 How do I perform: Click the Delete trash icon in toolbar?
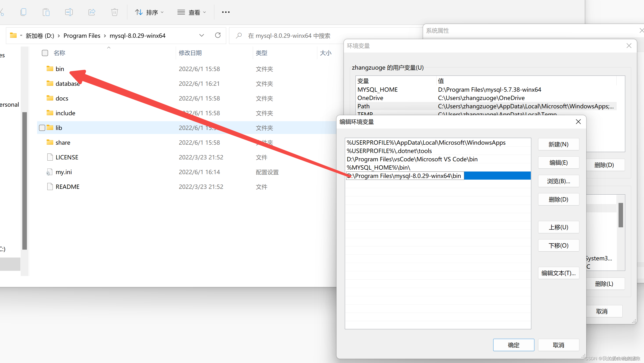[114, 12]
